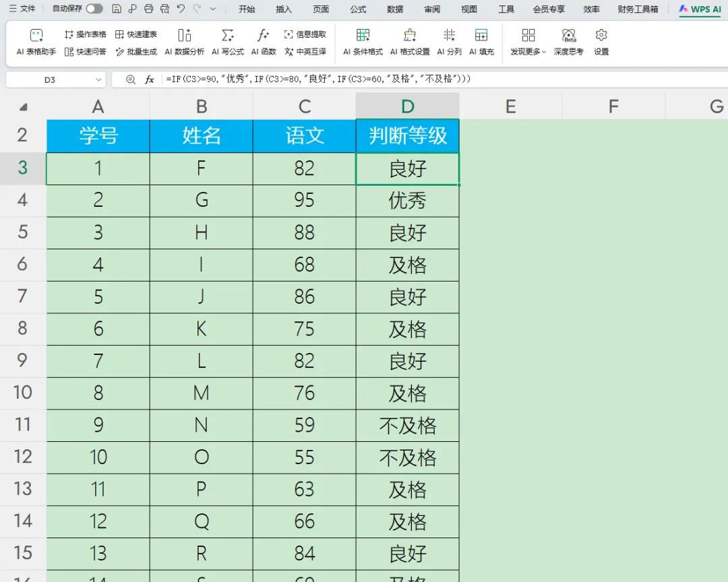728x582 pixels.
Task: Click the select-all corner triangle
Action: 23,107
